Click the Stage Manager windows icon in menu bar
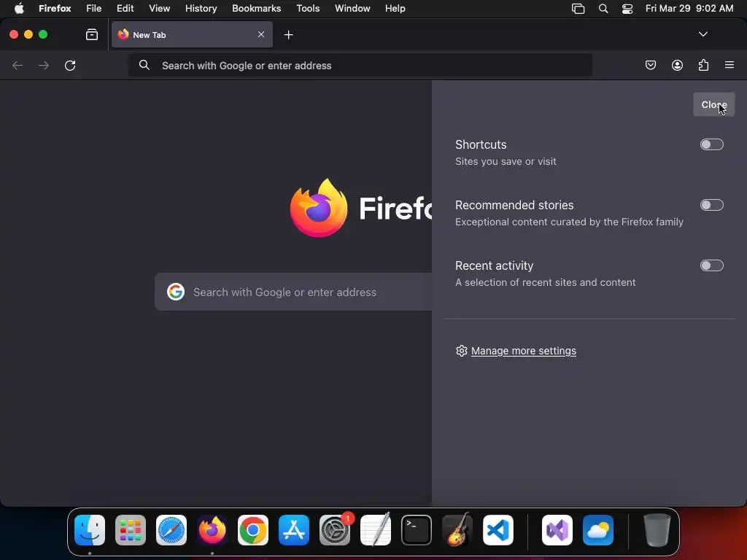This screenshot has width=747, height=560. tap(578, 9)
